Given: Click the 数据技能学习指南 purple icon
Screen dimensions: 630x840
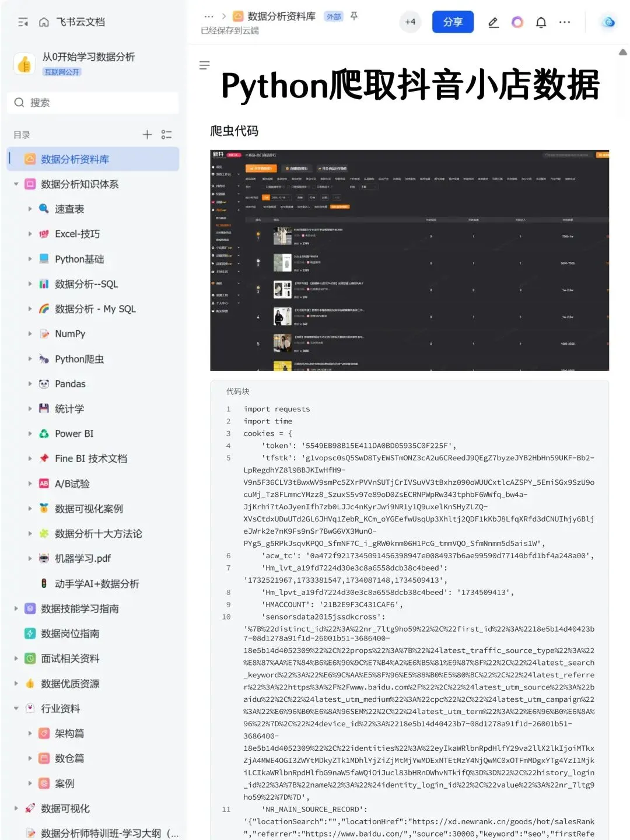Looking at the screenshot, I should (30, 608).
